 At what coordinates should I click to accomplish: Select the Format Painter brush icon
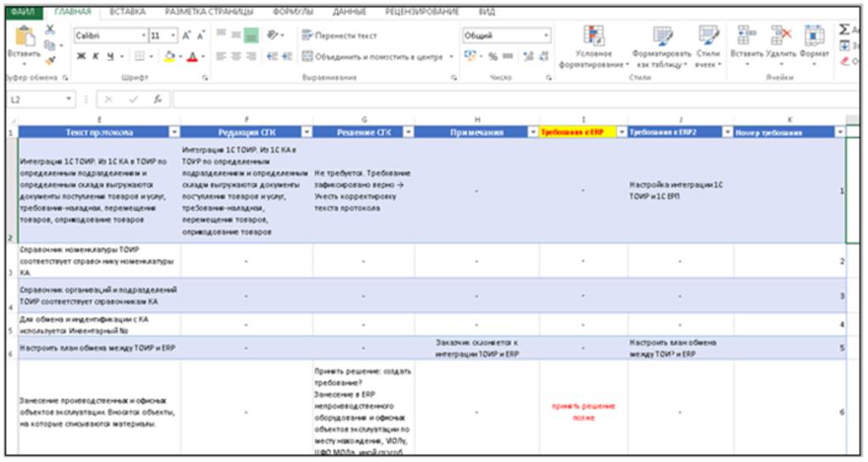click(50, 60)
